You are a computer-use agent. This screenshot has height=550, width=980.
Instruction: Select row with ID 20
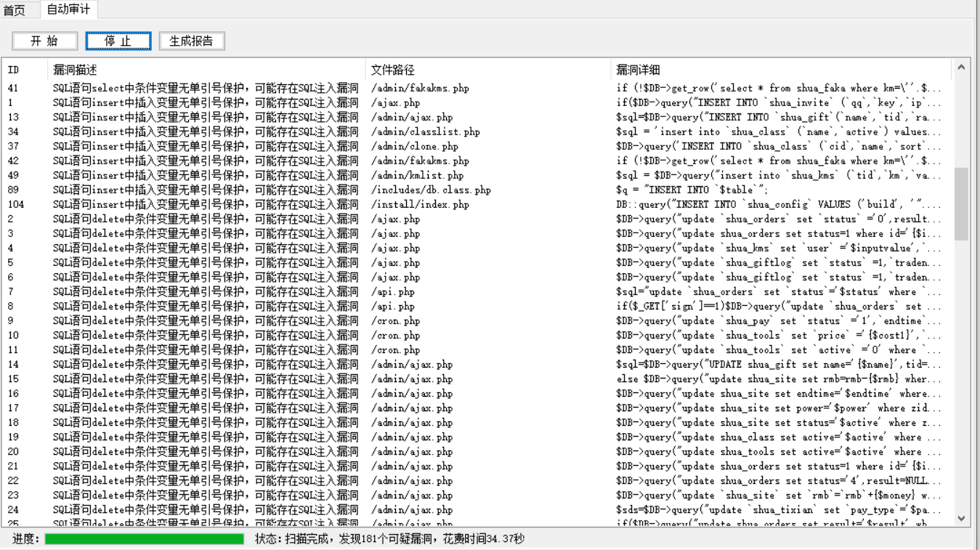[x=477, y=451]
